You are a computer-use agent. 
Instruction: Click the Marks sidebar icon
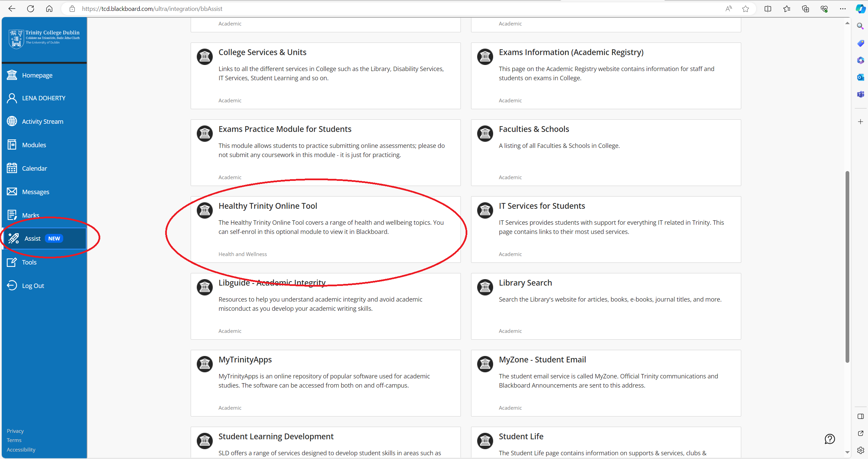pyautogui.click(x=12, y=215)
